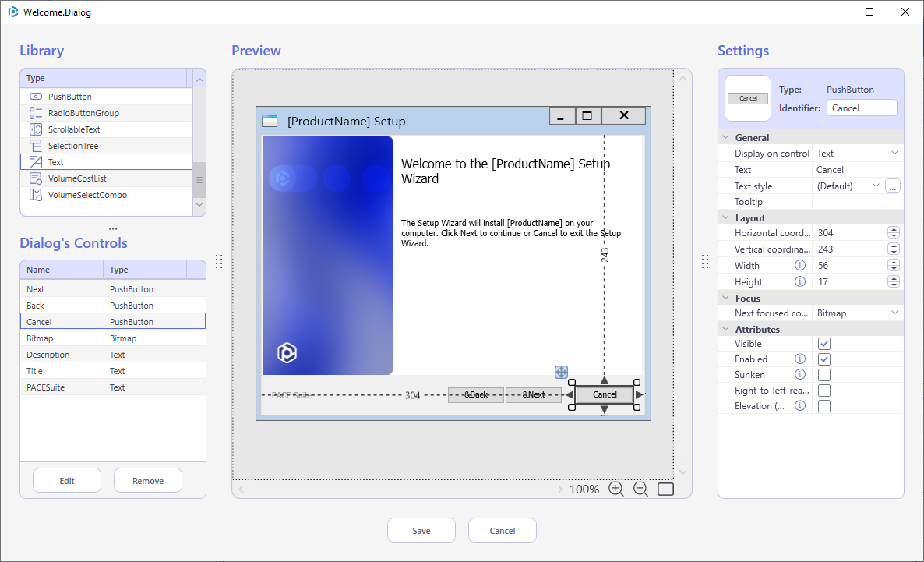Show info for the Height setting
The height and width of the screenshot is (562, 924).
pyautogui.click(x=799, y=281)
